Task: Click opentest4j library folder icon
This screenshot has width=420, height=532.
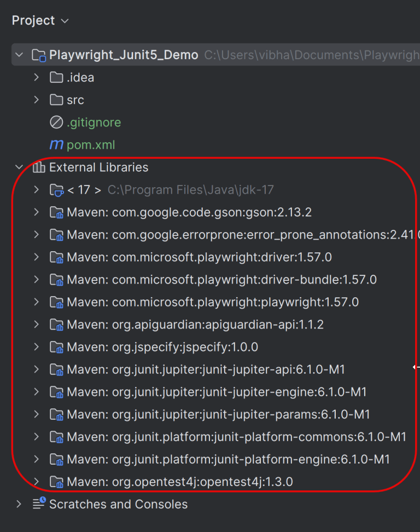Action: (x=57, y=482)
